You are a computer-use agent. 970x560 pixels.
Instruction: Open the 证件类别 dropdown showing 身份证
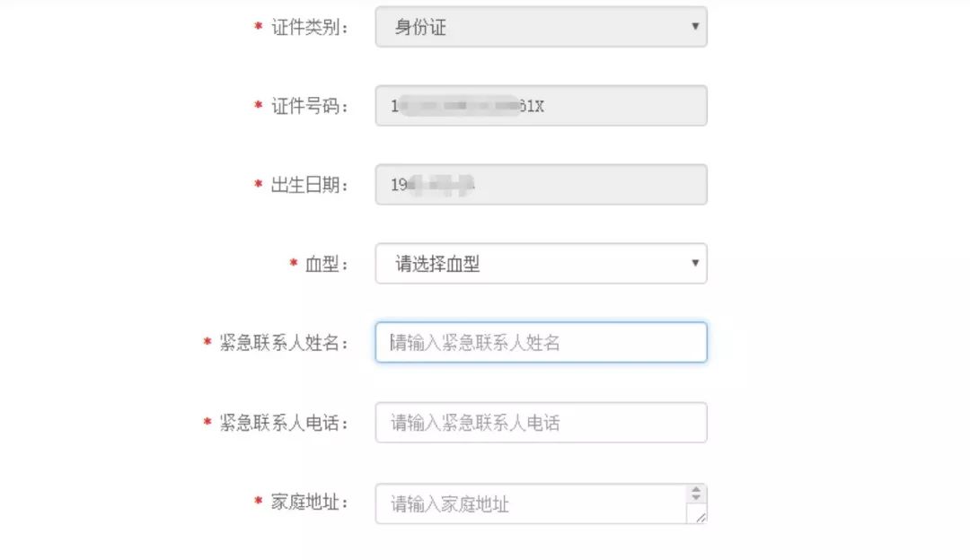tap(539, 27)
